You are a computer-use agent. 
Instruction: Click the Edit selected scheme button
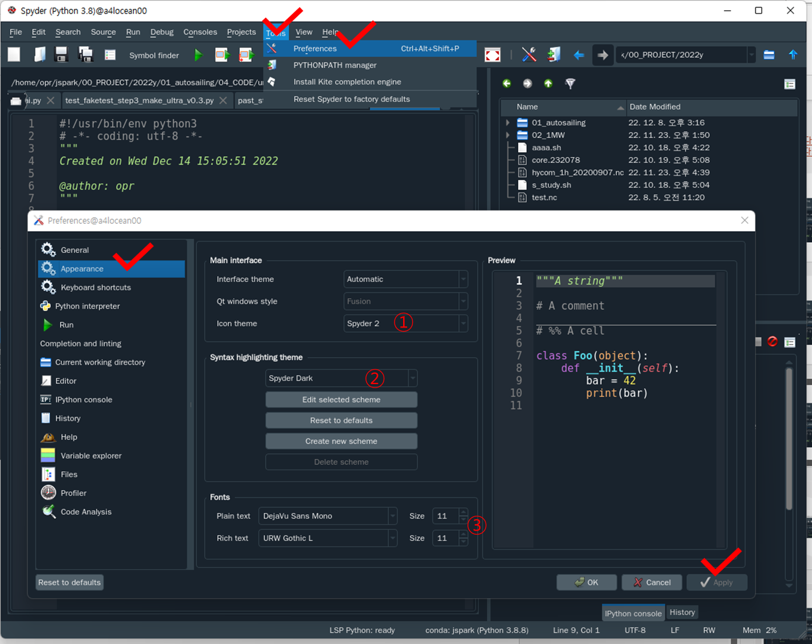341,400
